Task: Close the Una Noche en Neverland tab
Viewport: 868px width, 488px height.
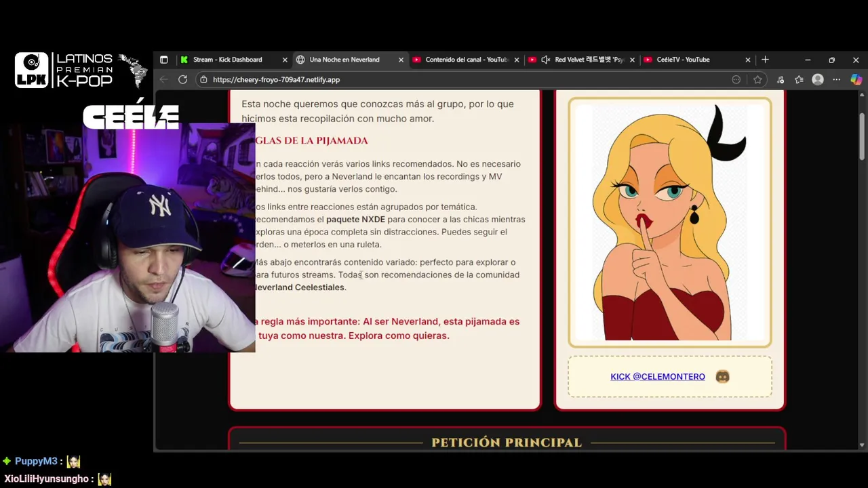Action: pos(401,60)
